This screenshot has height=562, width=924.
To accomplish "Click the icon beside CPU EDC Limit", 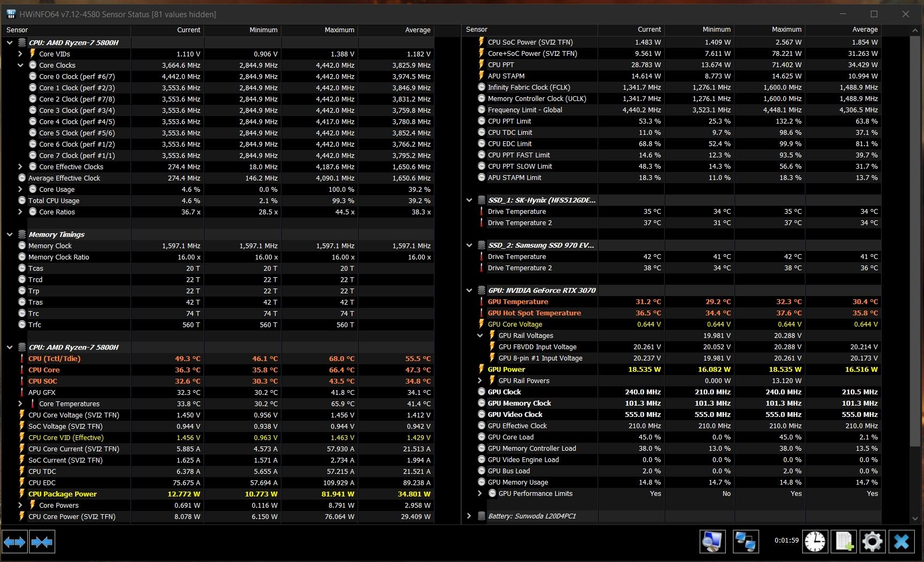I will tap(482, 143).
